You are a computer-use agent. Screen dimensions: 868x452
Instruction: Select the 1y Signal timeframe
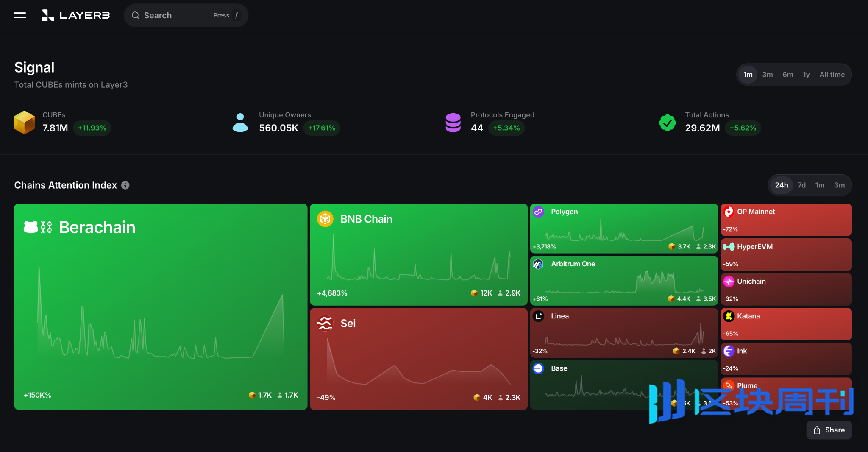coord(806,75)
